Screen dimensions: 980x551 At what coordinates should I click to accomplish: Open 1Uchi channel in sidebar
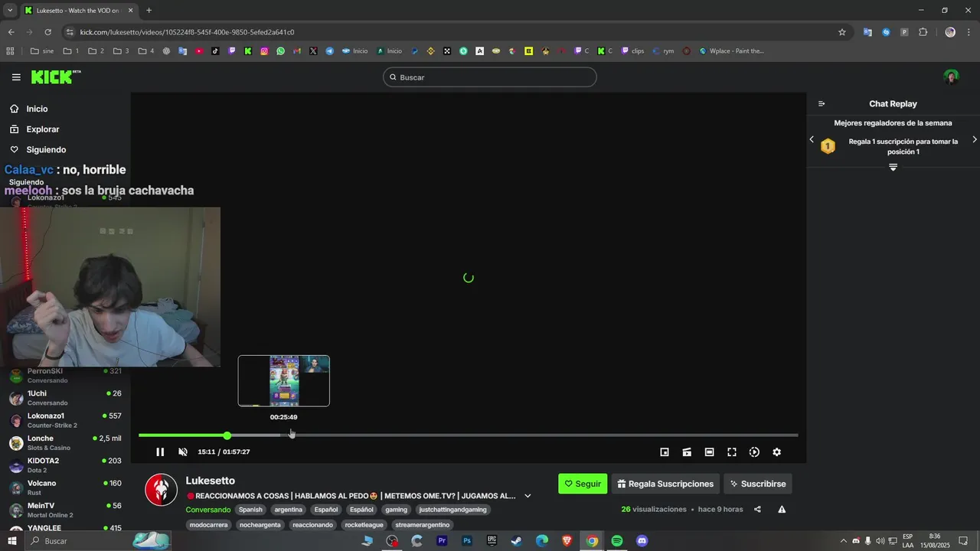click(65, 398)
